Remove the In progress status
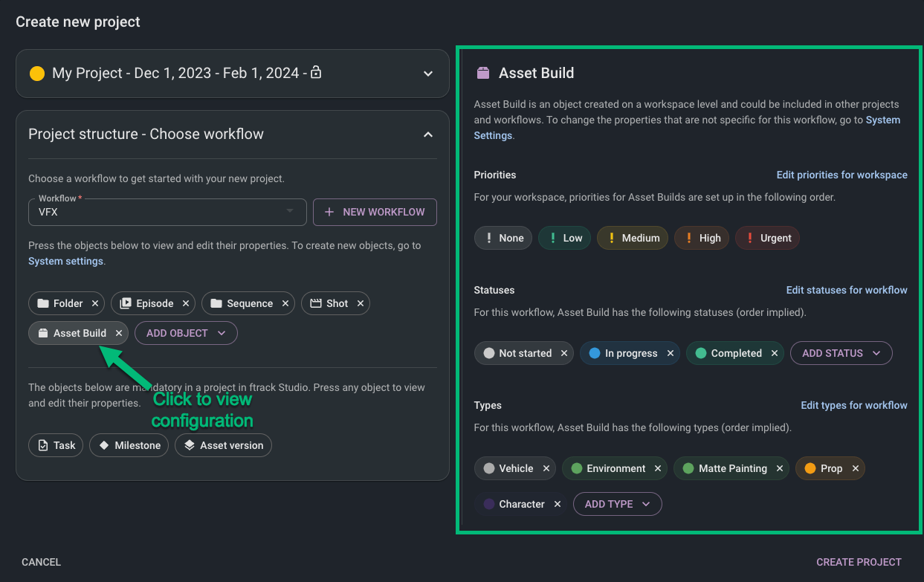Screen dimensions: 924x582 tap(671, 353)
